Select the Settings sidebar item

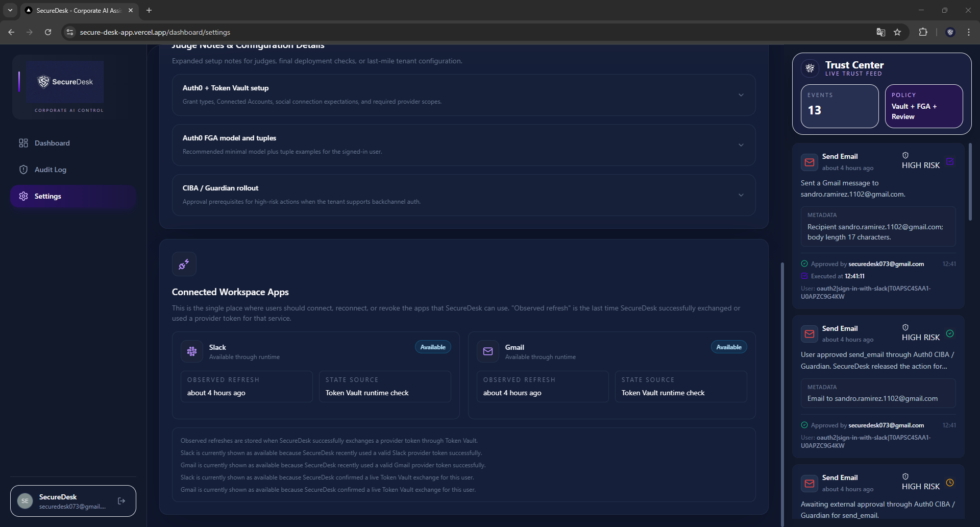point(73,196)
